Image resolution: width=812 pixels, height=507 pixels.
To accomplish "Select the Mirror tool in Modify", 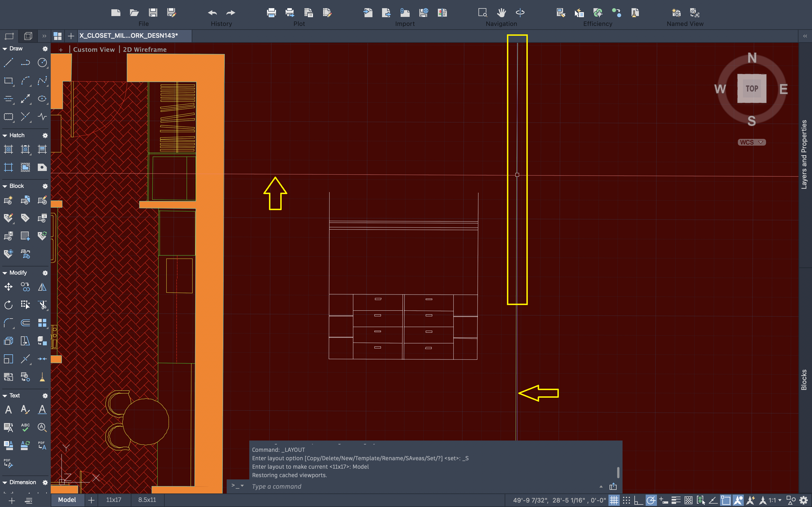I will (42, 287).
